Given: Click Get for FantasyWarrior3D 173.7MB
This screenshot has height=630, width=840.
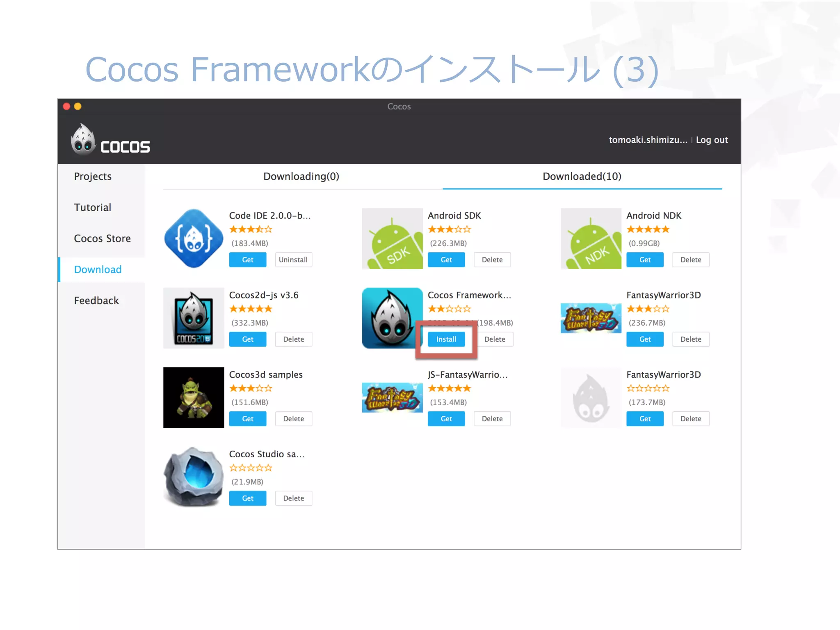Looking at the screenshot, I should (x=645, y=419).
